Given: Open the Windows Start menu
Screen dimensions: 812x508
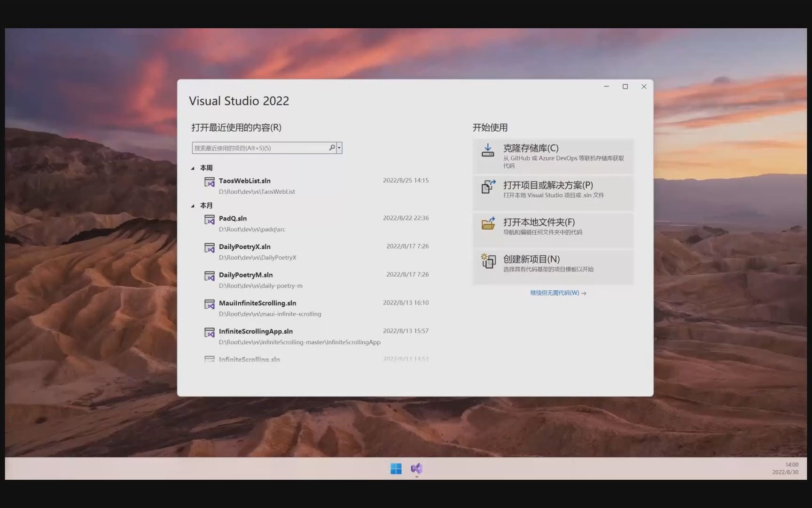Looking at the screenshot, I should tap(396, 468).
